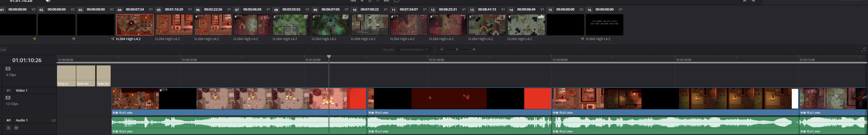This screenshot has height=135, width=868.
Task: Select the Video 1 track name
Action: click(22, 91)
